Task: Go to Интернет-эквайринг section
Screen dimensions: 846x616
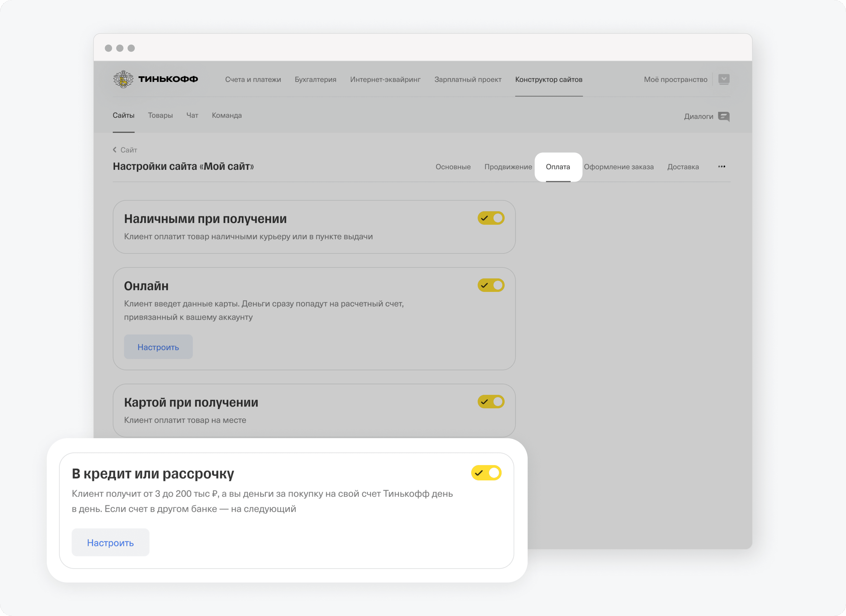Action: click(x=385, y=80)
